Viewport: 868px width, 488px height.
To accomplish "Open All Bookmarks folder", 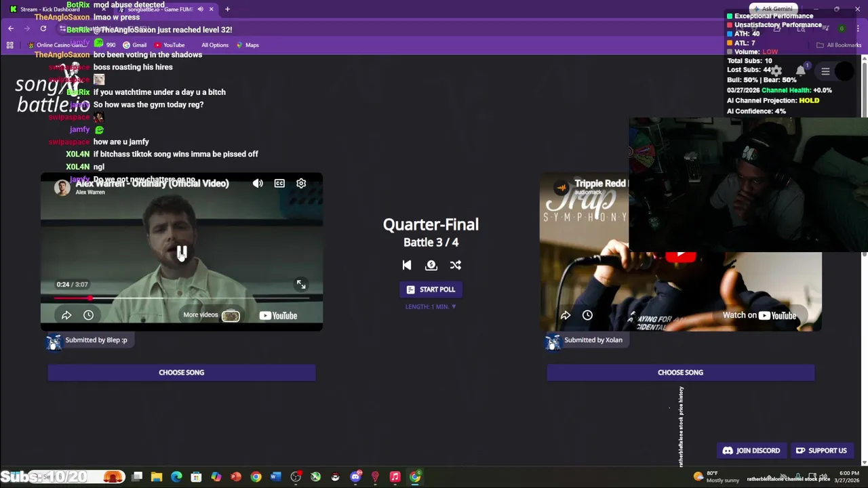I will (x=839, y=45).
